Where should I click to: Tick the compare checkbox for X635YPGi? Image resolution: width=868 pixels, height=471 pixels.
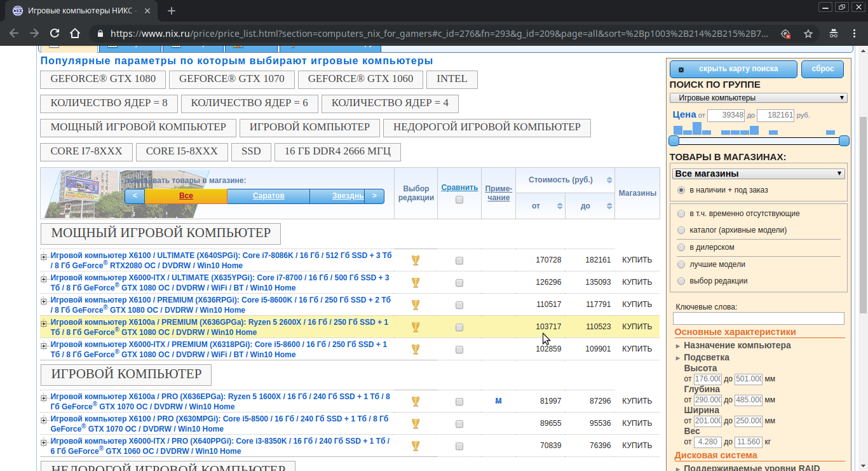point(459,283)
